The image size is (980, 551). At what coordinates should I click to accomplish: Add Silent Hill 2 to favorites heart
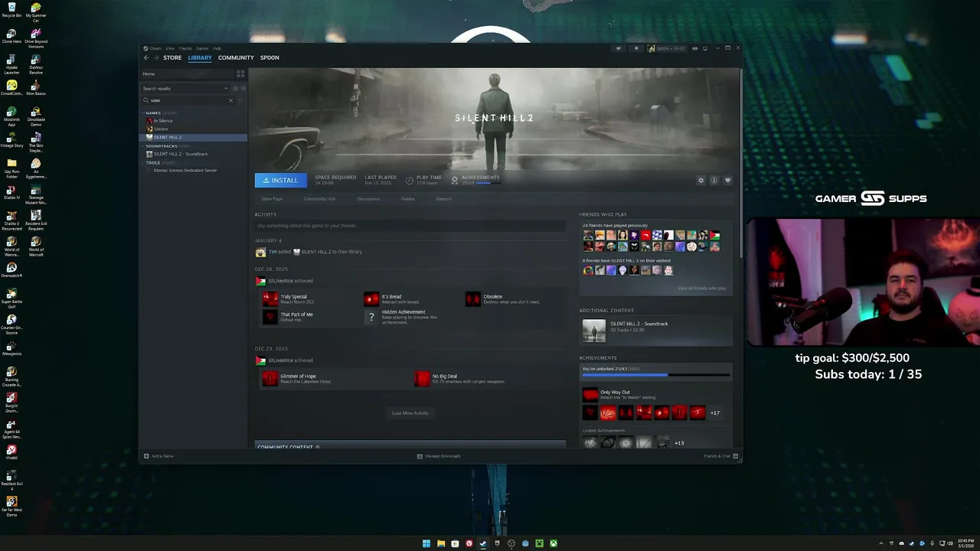click(727, 181)
